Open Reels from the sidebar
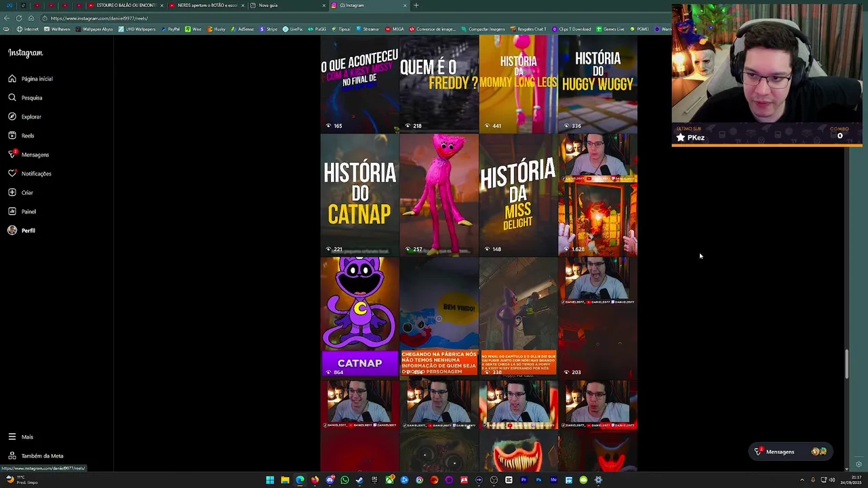Image resolution: width=868 pixels, height=488 pixels. (x=21, y=136)
